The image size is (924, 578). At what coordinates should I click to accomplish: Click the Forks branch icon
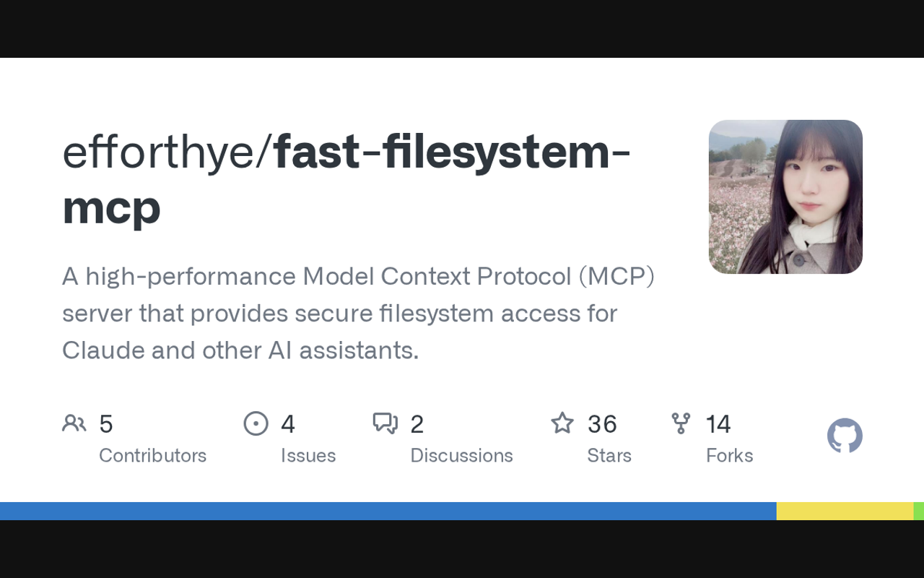[x=681, y=423]
